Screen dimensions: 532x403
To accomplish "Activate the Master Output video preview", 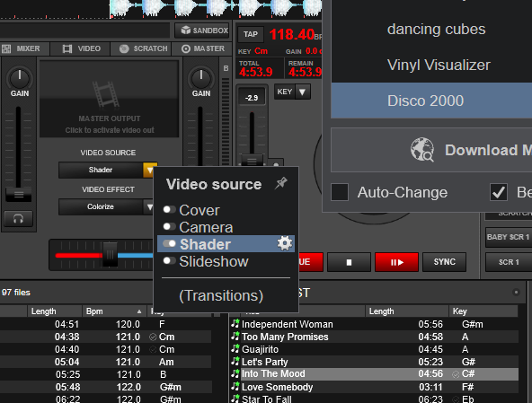I will pyautogui.click(x=110, y=99).
